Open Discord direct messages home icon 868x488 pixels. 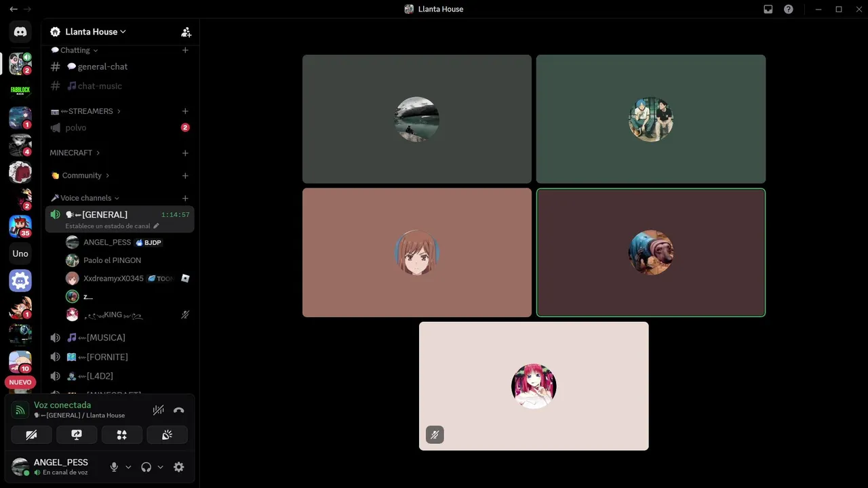click(20, 32)
